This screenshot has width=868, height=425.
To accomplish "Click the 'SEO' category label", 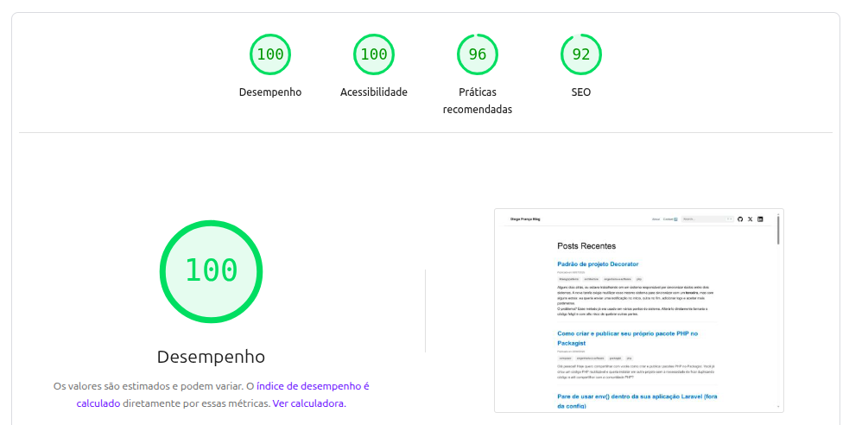I will [x=580, y=92].
